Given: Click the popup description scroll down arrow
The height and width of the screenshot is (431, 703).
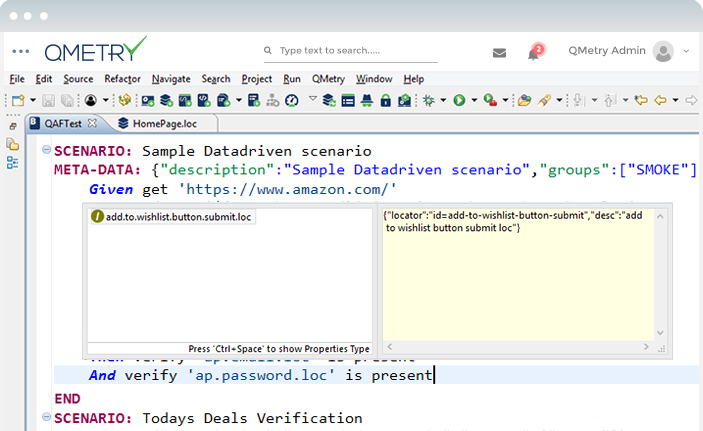Looking at the screenshot, I should click(660, 333).
